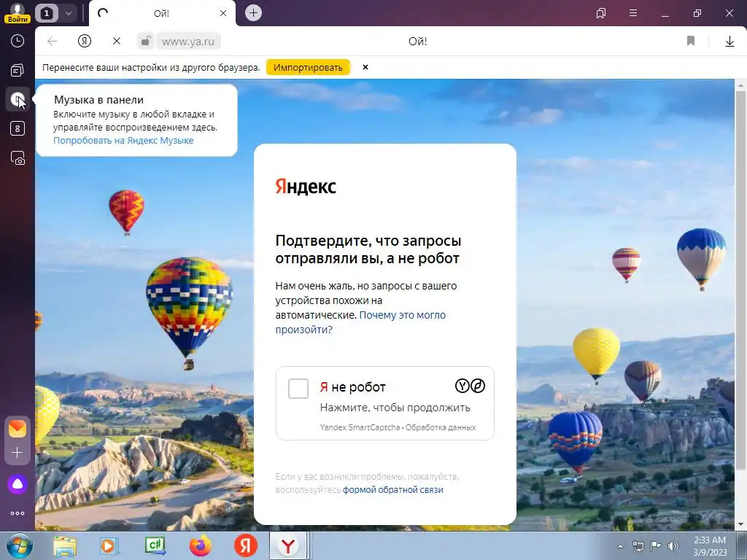Image resolution: width=747 pixels, height=560 pixels.
Task: Open the screenshot tool in sidebar
Action: click(18, 158)
